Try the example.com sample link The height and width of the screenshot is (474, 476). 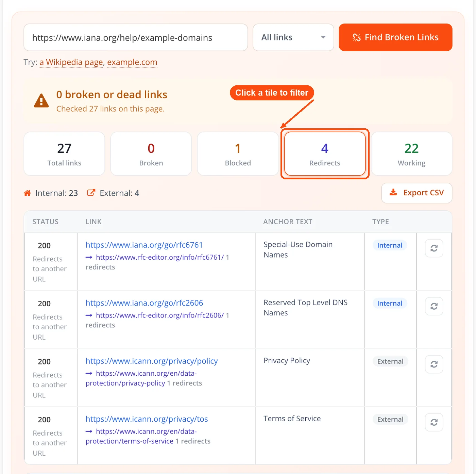(x=132, y=62)
